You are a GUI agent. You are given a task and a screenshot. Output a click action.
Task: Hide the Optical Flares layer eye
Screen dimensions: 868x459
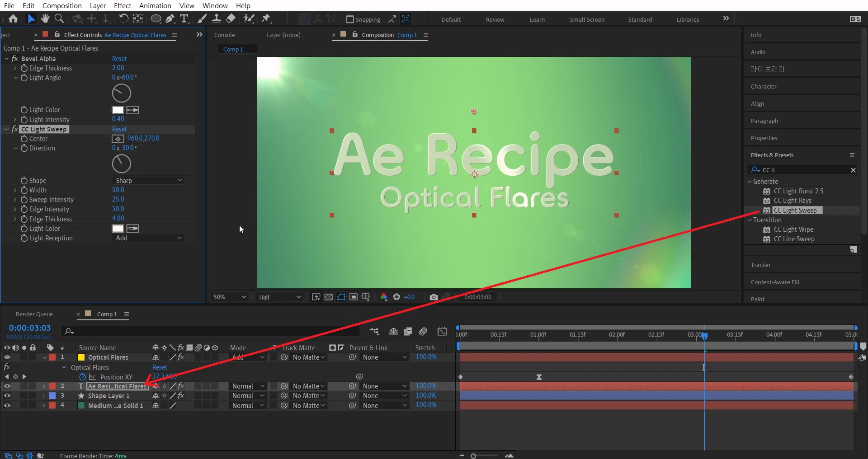(x=7, y=357)
